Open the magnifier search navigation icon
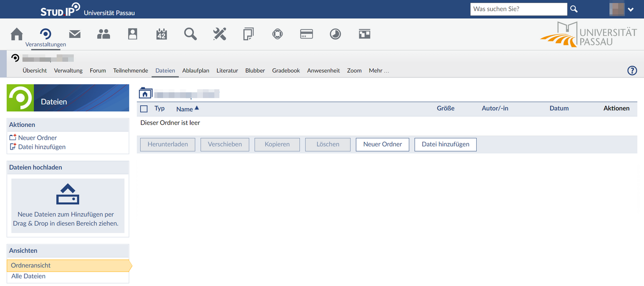This screenshot has height=286, width=644. coord(190,34)
